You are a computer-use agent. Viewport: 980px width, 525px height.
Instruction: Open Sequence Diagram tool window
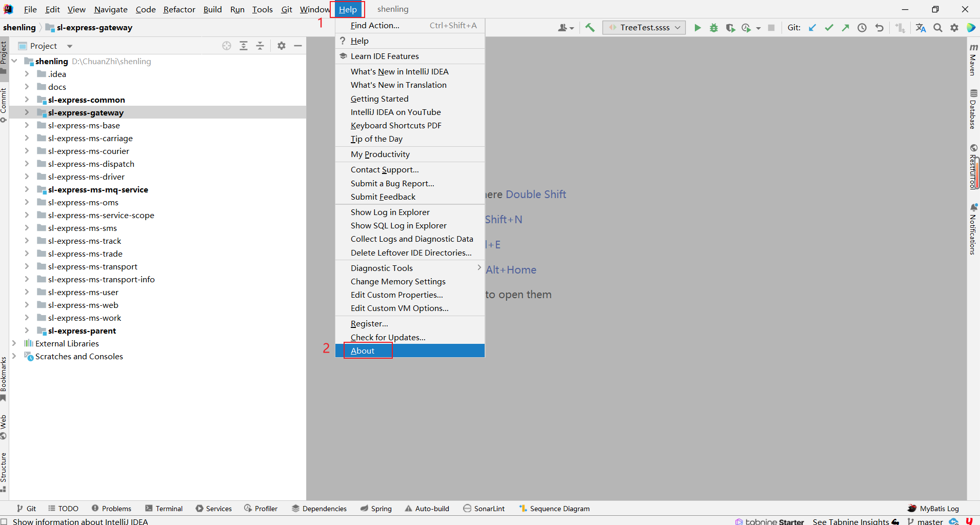click(x=554, y=509)
